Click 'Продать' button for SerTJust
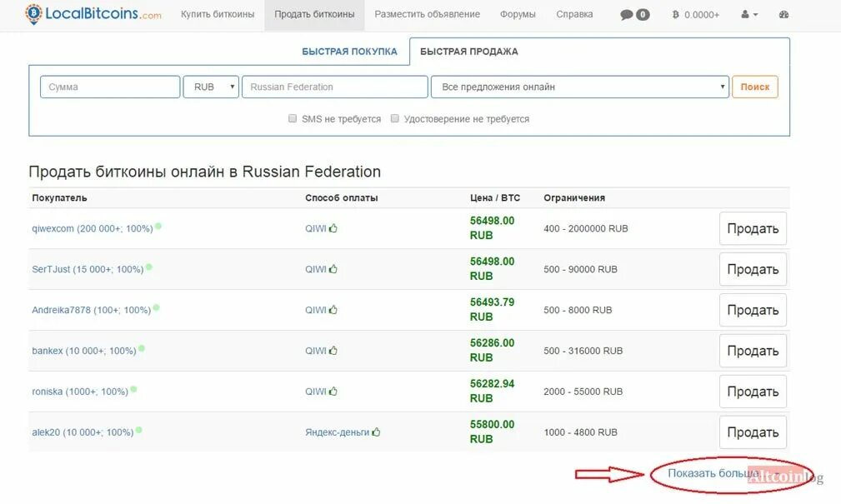 pyautogui.click(x=753, y=269)
